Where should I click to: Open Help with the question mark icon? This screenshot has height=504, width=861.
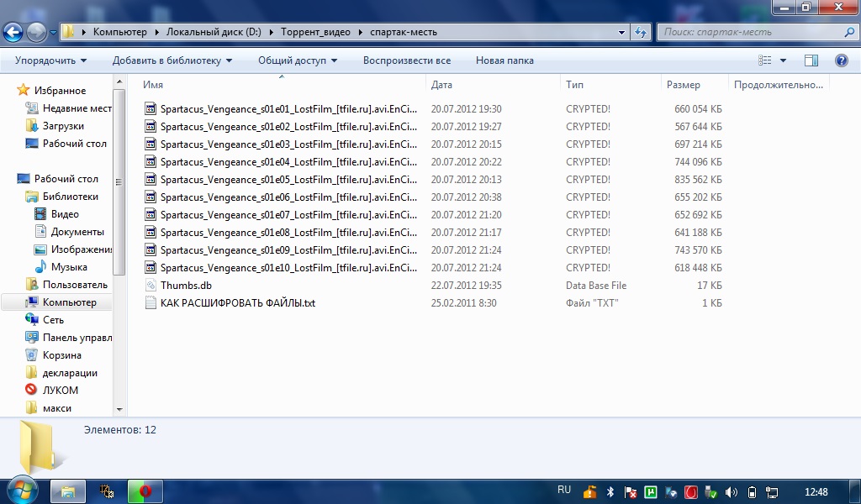[x=841, y=60]
